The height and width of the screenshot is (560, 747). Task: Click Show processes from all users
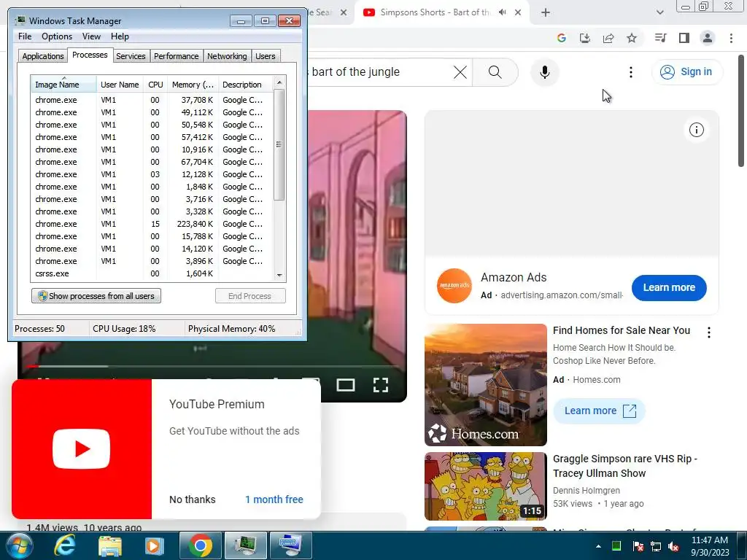[x=96, y=296]
